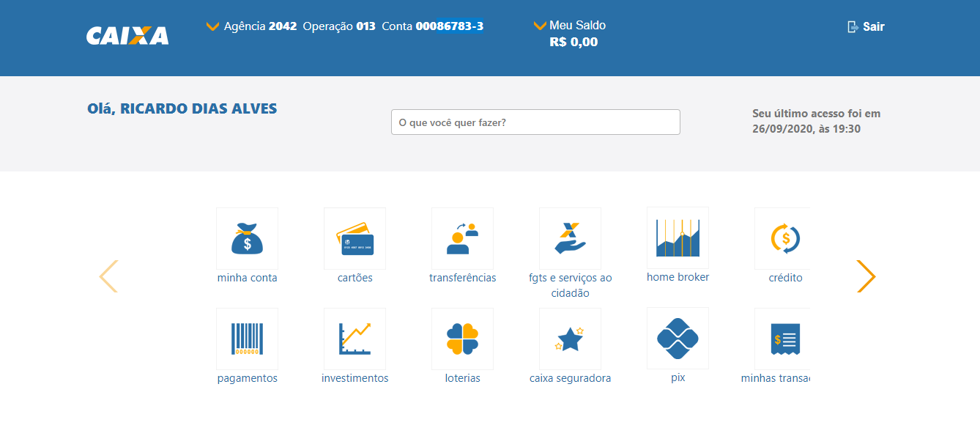Open the cartões credit card icon
980x428 pixels.
354,239
